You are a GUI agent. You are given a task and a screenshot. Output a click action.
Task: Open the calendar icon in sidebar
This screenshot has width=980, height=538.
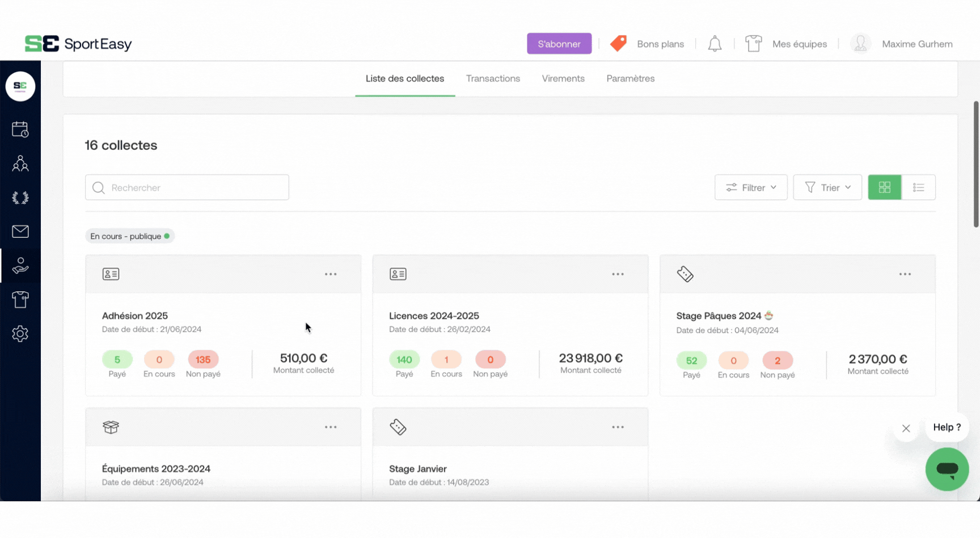(x=20, y=129)
